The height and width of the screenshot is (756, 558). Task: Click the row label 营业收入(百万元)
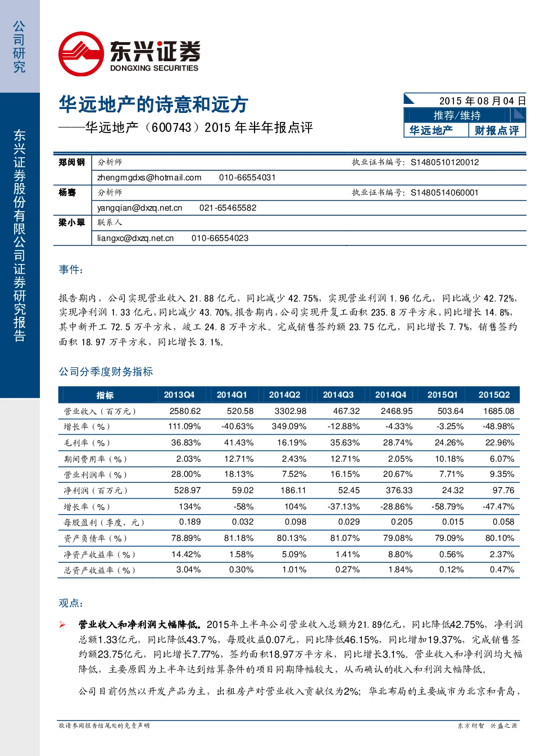coord(100,411)
